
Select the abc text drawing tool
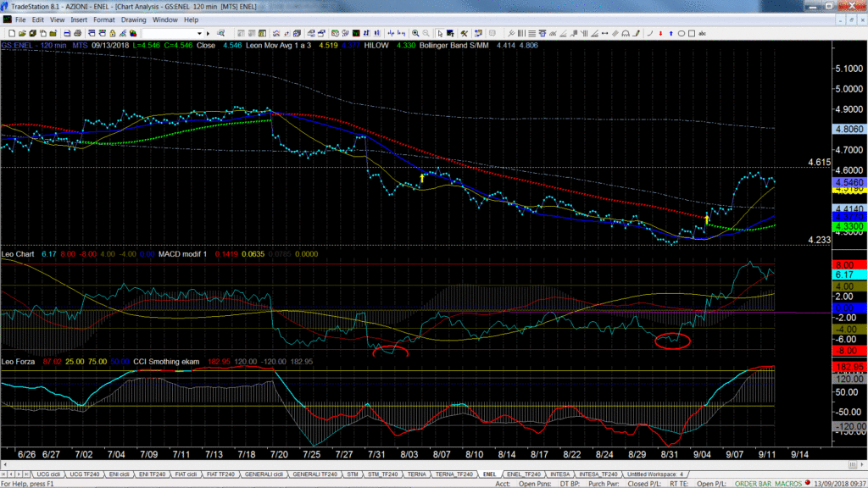tap(702, 33)
